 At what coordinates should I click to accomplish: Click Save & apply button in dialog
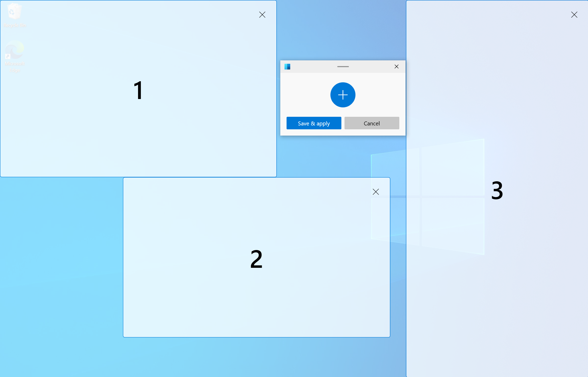(314, 124)
